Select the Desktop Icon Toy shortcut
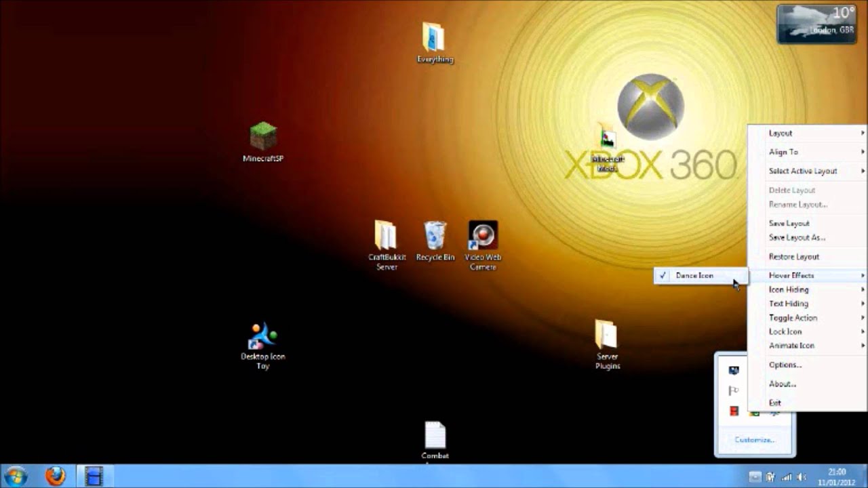 click(263, 346)
